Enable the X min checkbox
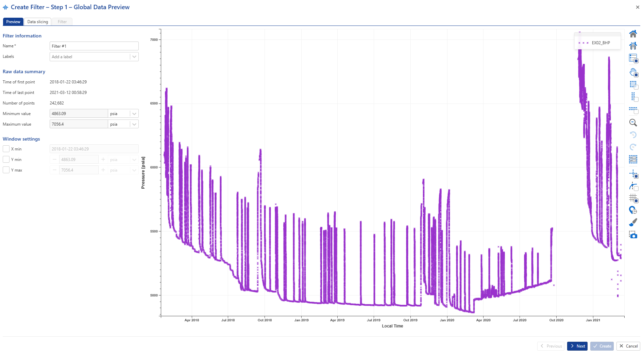 tap(6, 149)
